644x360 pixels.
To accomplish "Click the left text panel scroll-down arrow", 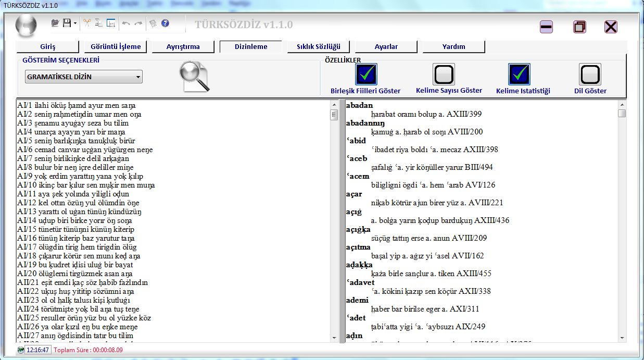I will pyautogui.click(x=334, y=338).
